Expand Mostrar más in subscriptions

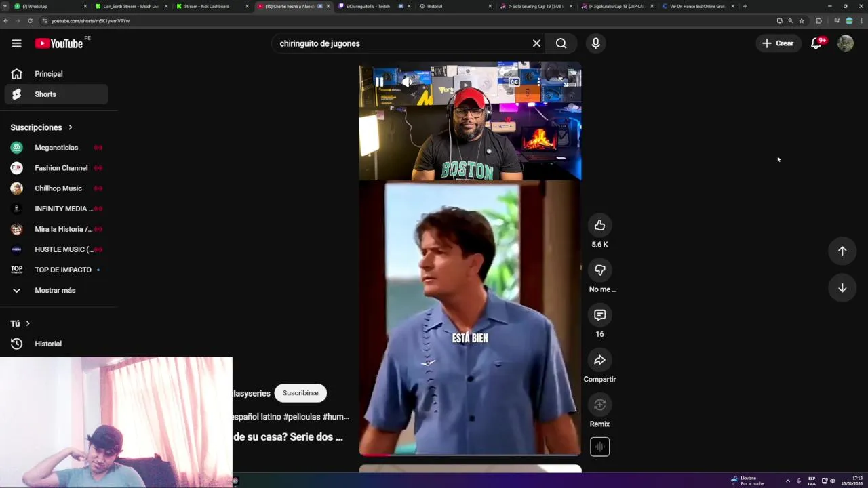(56, 290)
